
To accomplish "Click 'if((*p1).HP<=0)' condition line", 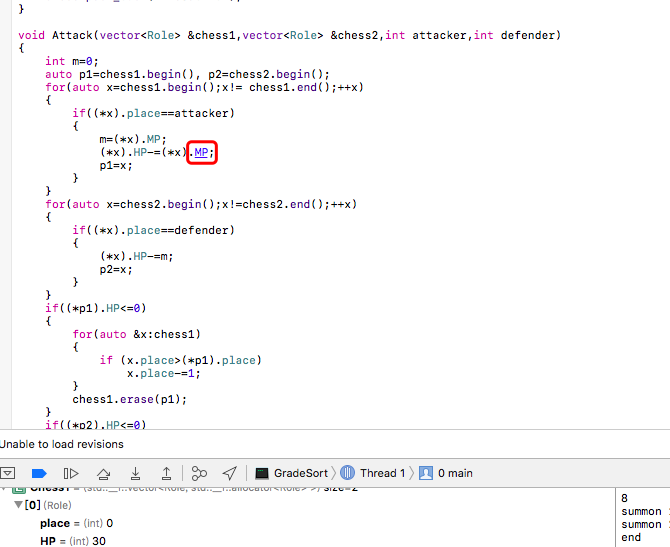I will click(x=96, y=308).
